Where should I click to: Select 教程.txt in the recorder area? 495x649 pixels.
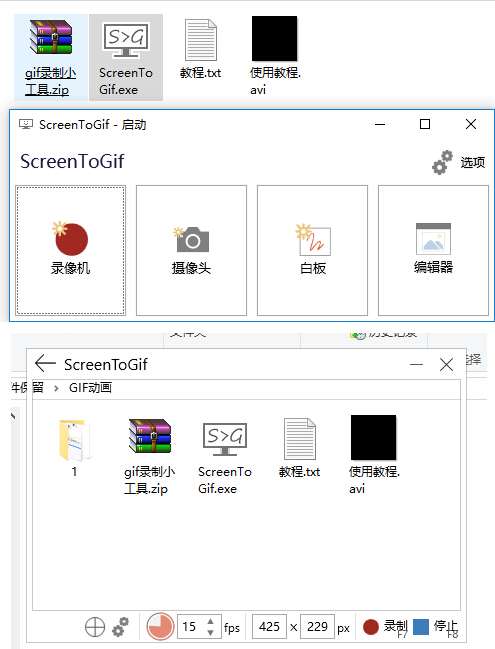point(299,448)
